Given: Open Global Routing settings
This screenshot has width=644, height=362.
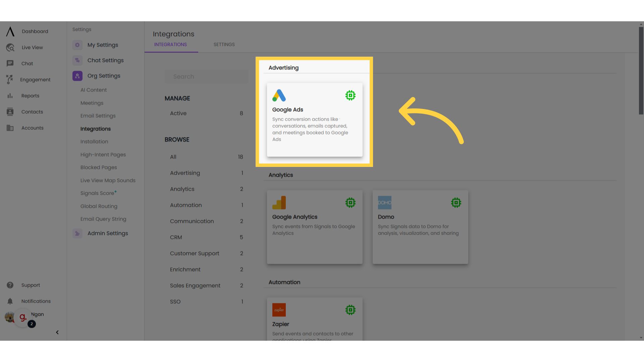Looking at the screenshot, I should 99,206.
